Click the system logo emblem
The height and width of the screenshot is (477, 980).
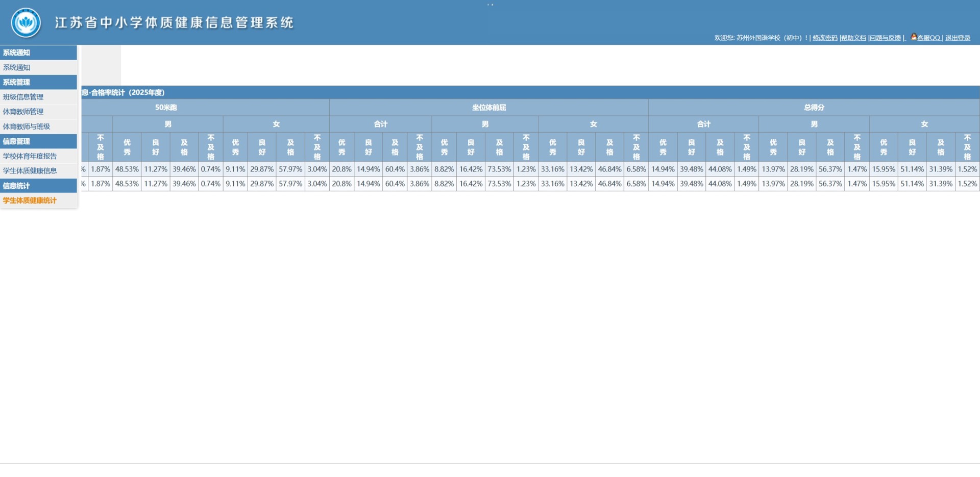pyautogui.click(x=26, y=22)
